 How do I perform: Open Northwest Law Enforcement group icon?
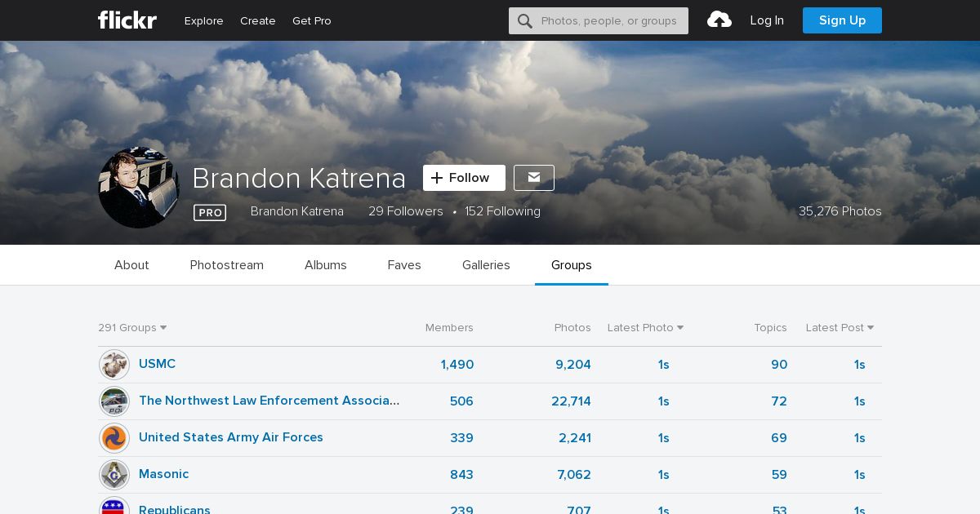[114, 401]
